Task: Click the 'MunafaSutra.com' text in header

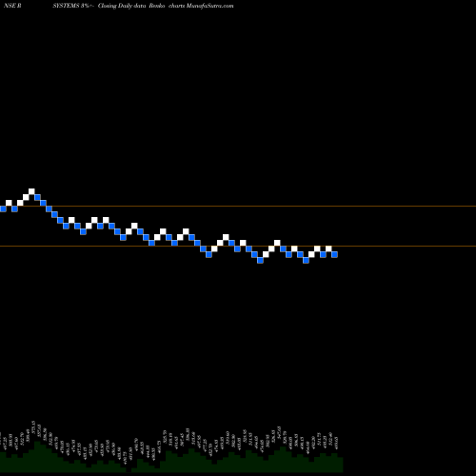Action: (x=209, y=6)
